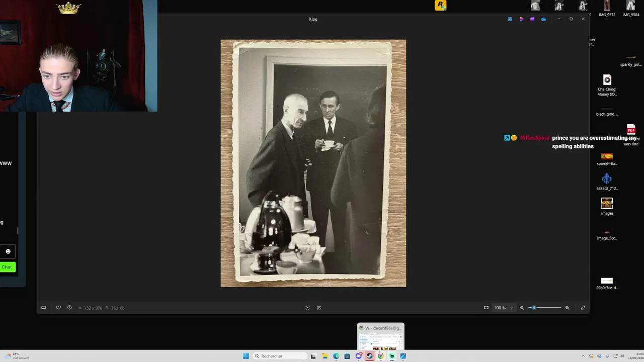This screenshot has width=644, height=362.
Task: Open Microsoft Edge from the taskbar
Action: tap(336, 356)
